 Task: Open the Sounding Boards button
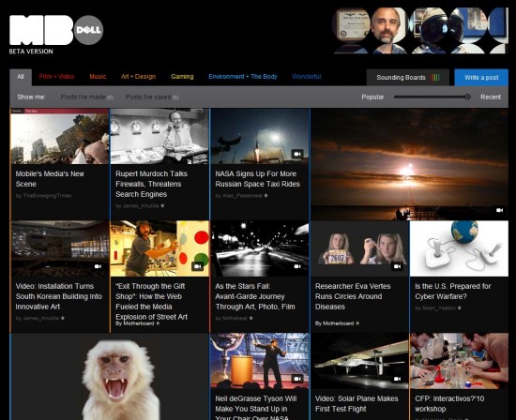coord(408,78)
